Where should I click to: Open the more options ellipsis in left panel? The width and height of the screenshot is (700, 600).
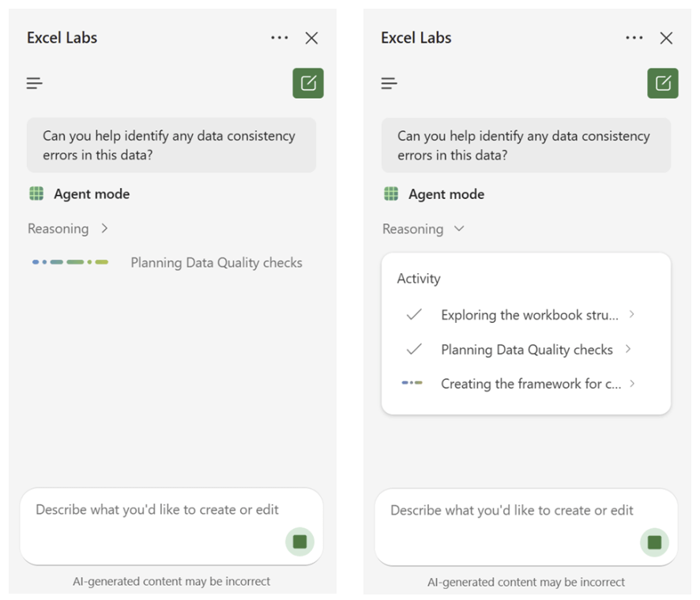point(279,38)
